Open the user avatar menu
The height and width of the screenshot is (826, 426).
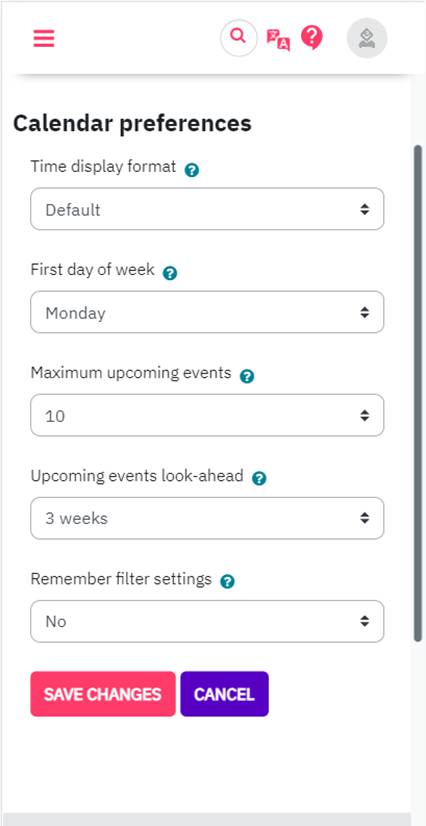point(367,38)
